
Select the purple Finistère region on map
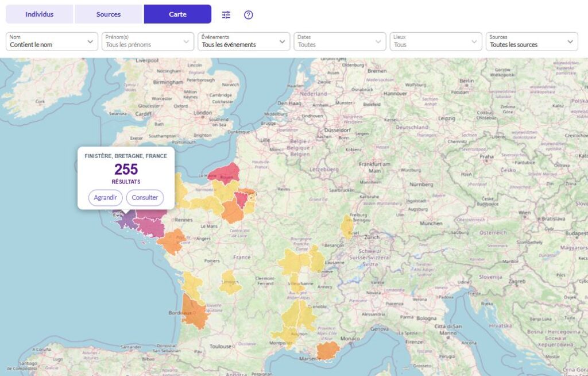coord(127,219)
